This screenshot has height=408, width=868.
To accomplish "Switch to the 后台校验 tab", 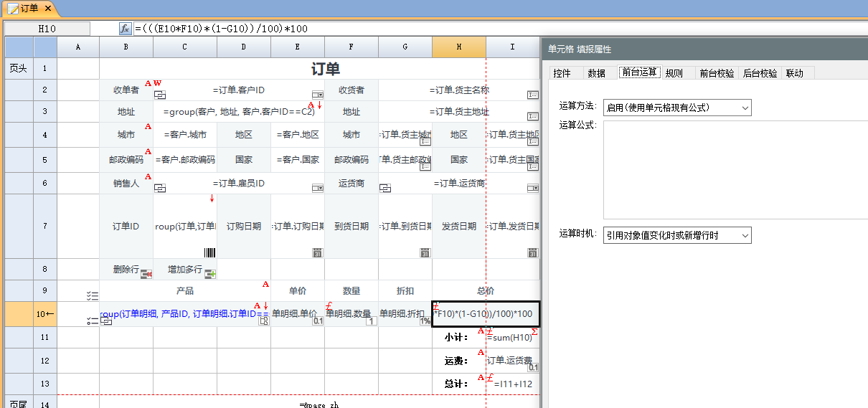I will pyautogui.click(x=760, y=73).
